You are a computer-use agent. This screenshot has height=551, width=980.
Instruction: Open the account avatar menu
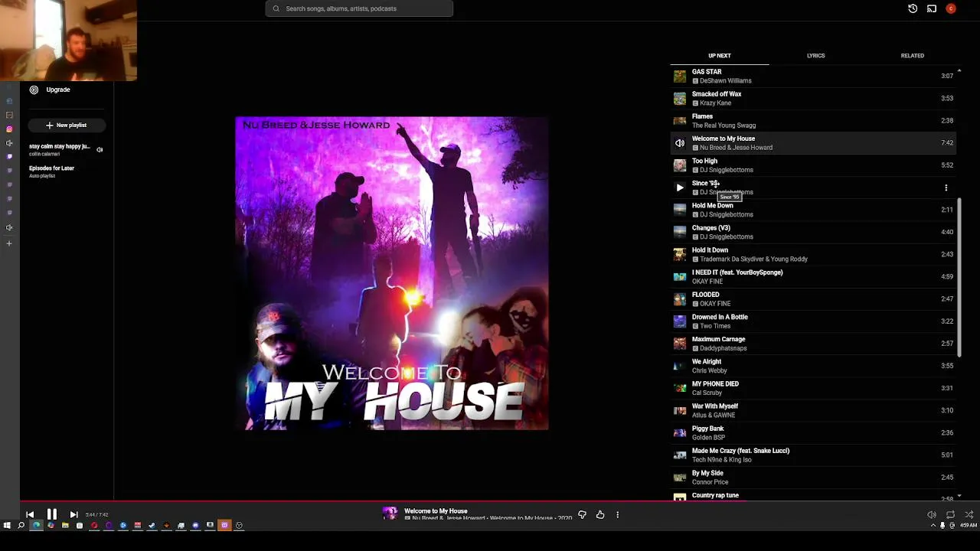coord(951,8)
